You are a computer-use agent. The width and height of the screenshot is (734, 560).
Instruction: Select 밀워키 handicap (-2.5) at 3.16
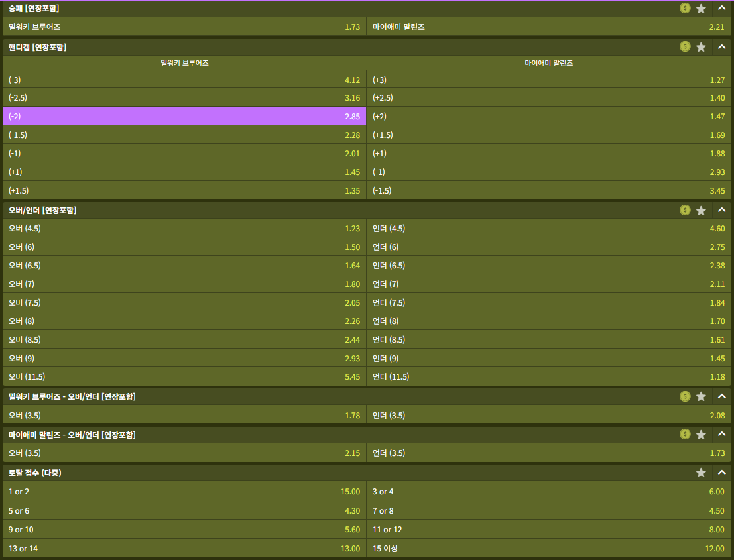184,98
